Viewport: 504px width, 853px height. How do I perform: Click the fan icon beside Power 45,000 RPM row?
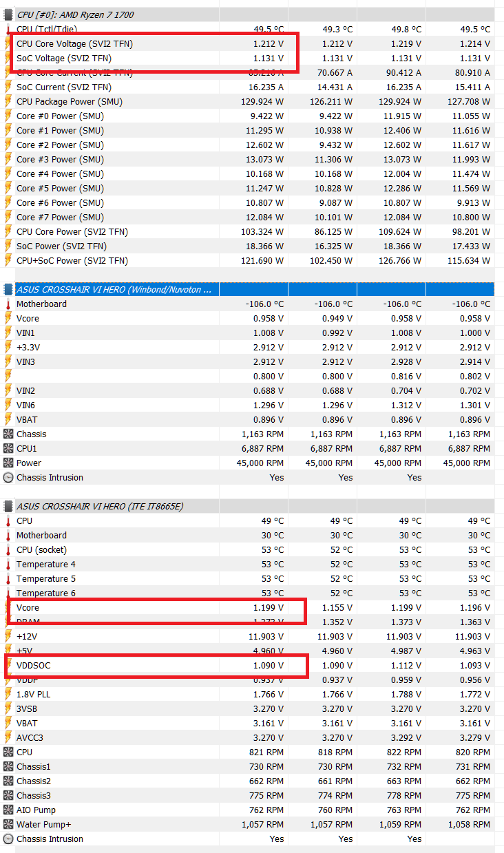(8, 463)
